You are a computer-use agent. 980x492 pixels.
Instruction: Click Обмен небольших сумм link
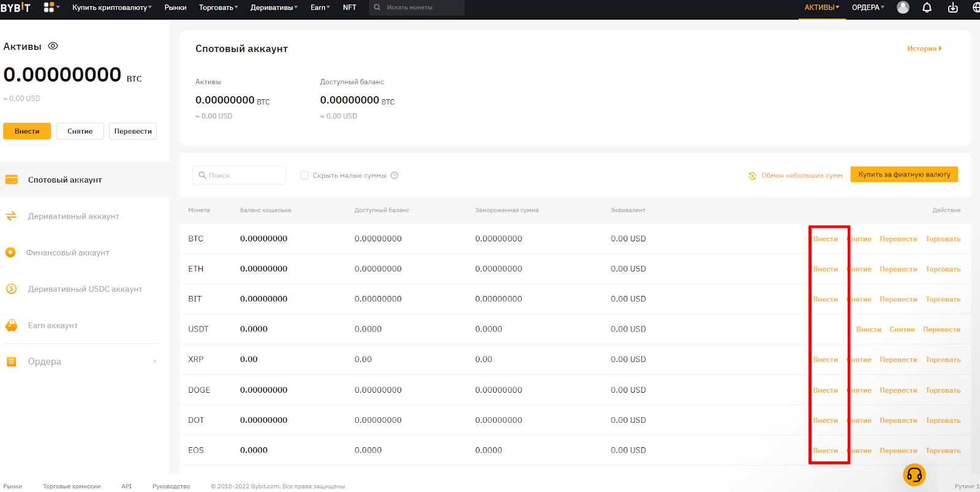(802, 176)
